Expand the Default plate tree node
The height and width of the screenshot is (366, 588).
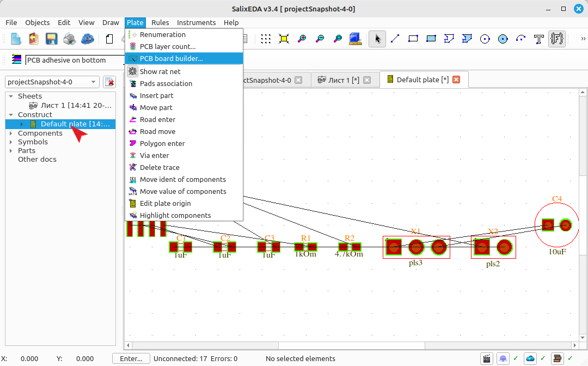pyautogui.click(x=22, y=124)
